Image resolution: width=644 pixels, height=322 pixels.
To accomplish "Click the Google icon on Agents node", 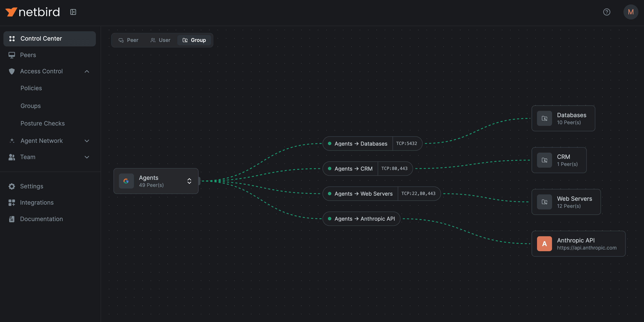I will [x=126, y=181].
